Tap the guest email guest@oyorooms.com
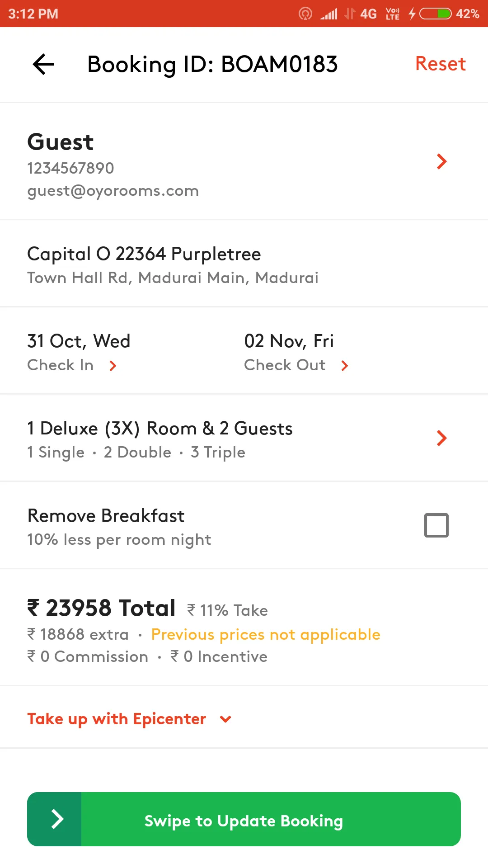Screen dimensions: 488x868 click(113, 191)
